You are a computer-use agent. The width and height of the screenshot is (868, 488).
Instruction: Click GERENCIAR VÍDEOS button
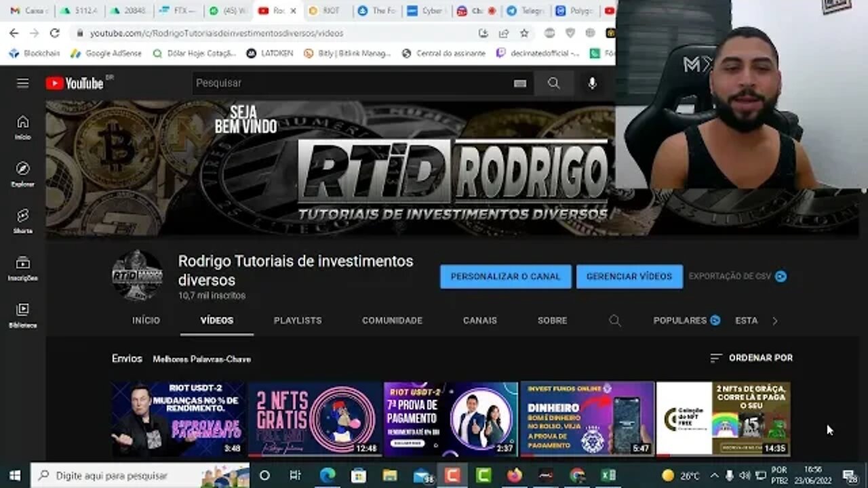(x=629, y=277)
